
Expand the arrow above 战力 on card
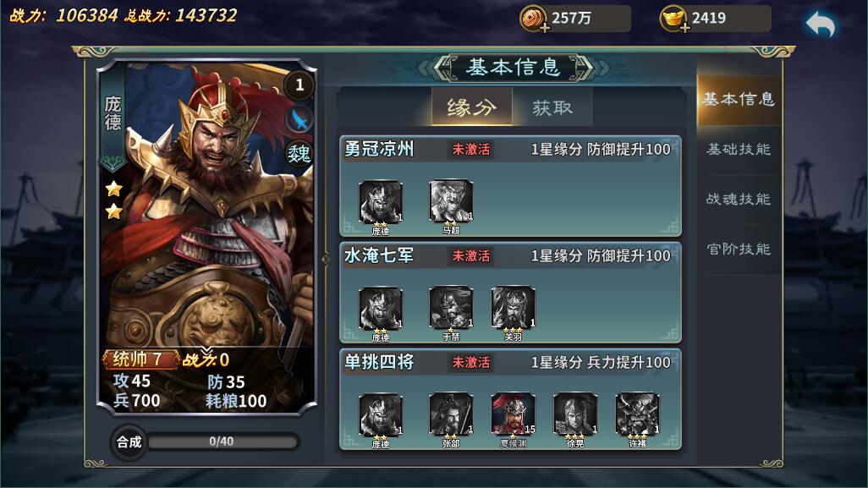coord(206,351)
